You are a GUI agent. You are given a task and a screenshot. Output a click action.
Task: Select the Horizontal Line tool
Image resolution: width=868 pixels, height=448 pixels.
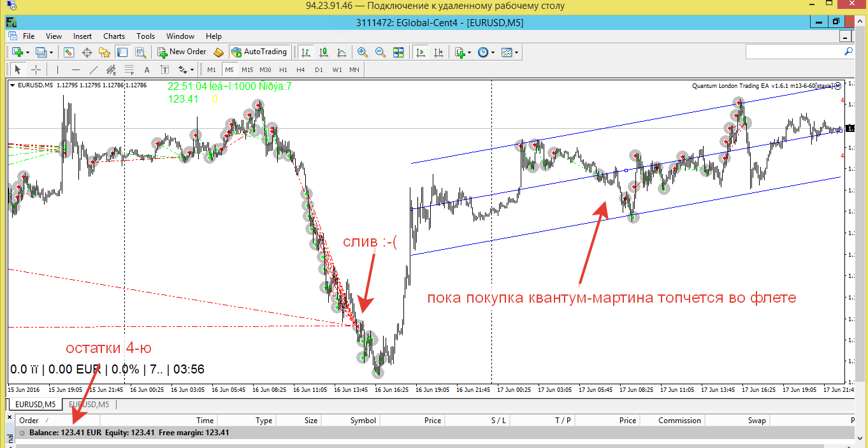pyautogui.click(x=76, y=69)
